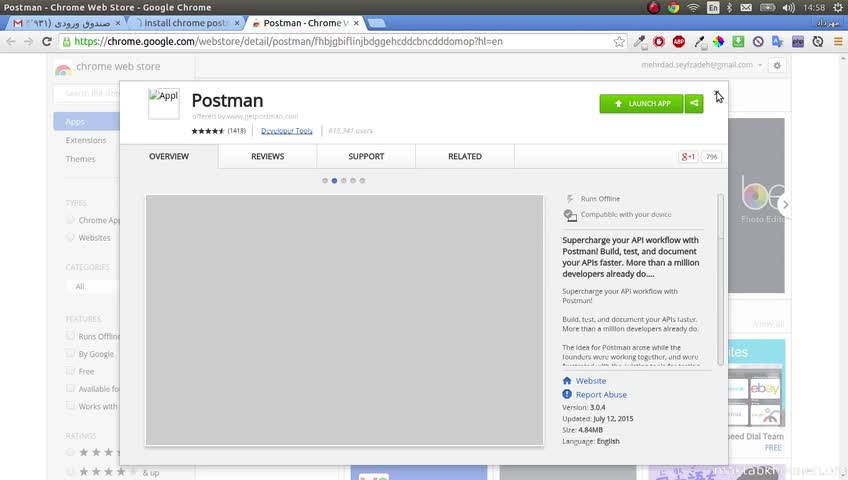
Task: Click the Postman app icon image
Action: 164,104
